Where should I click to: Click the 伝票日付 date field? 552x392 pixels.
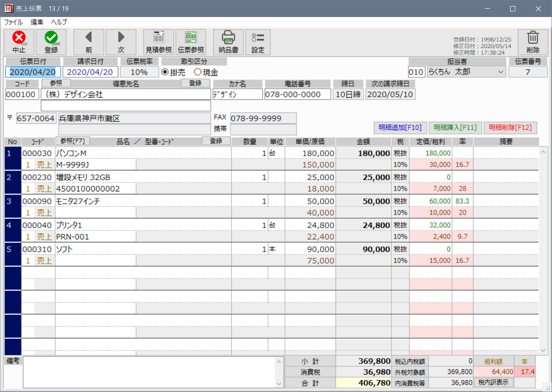[33, 72]
